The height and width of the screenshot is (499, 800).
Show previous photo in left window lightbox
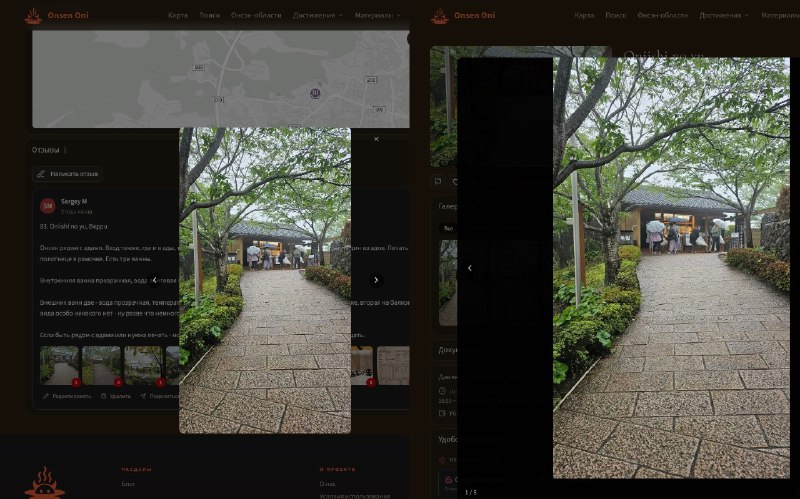click(x=154, y=280)
